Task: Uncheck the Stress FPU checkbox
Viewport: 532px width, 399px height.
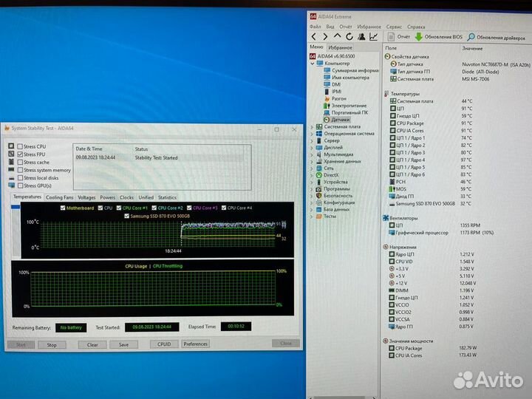Action: pos(20,154)
